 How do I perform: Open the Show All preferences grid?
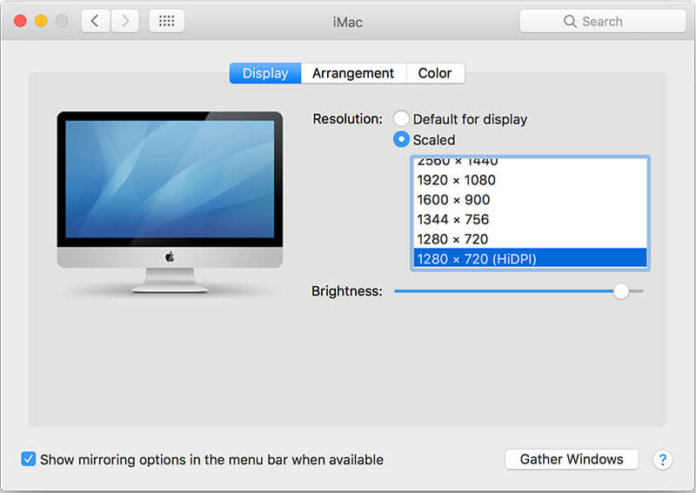pyautogui.click(x=166, y=21)
